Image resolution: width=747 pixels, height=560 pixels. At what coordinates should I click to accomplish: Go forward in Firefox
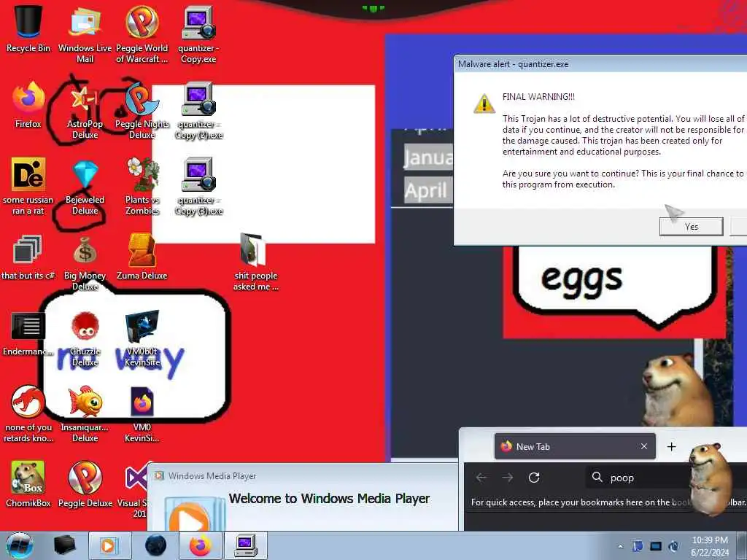tap(508, 478)
